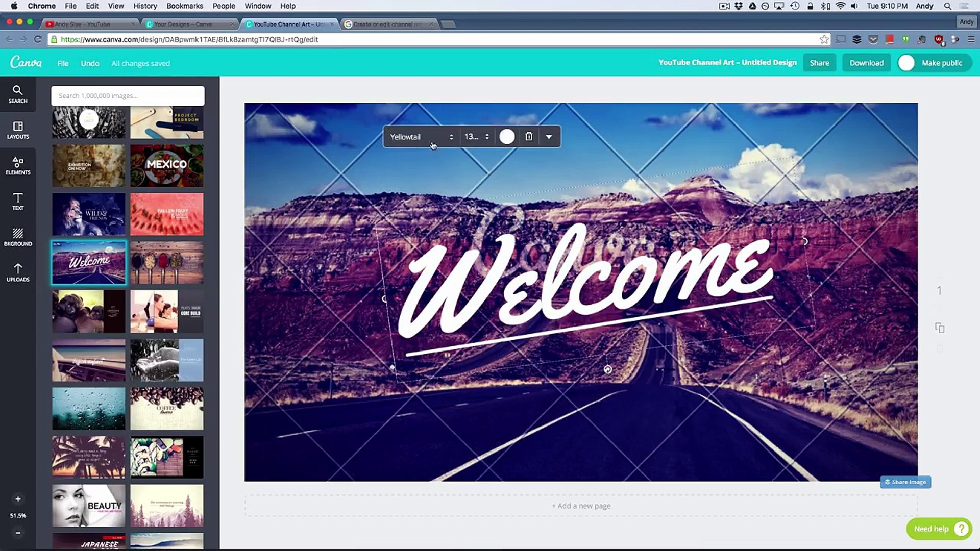The width and height of the screenshot is (980, 551).
Task: Open the Uploads panel
Action: click(x=17, y=272)
